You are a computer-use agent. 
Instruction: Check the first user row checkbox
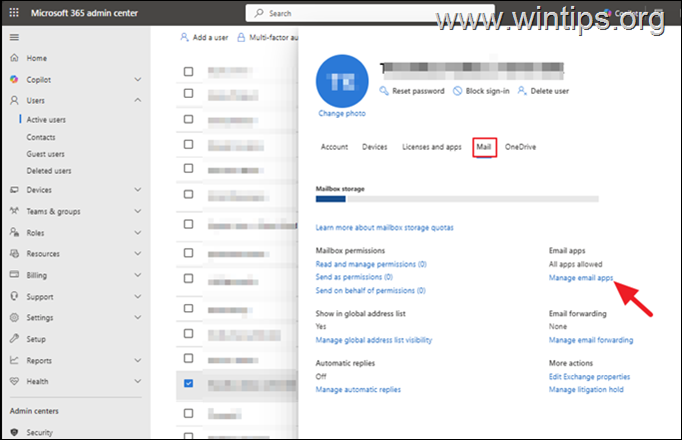188,71
